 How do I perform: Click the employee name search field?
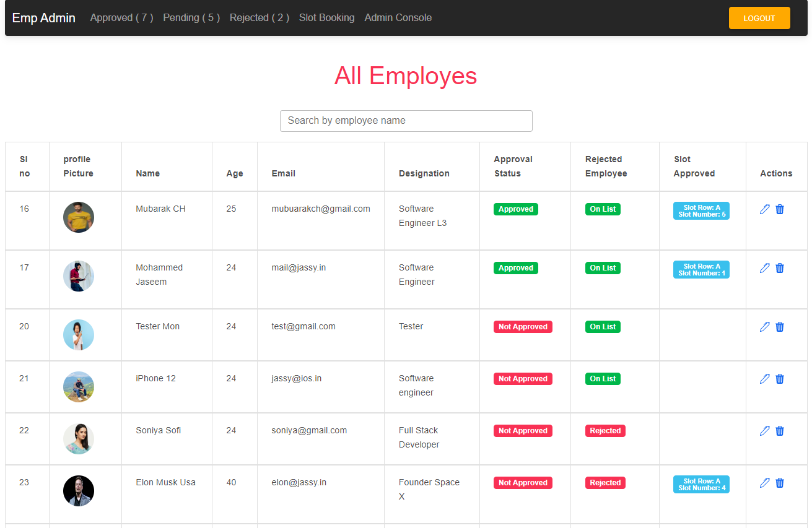coord(406,121)
